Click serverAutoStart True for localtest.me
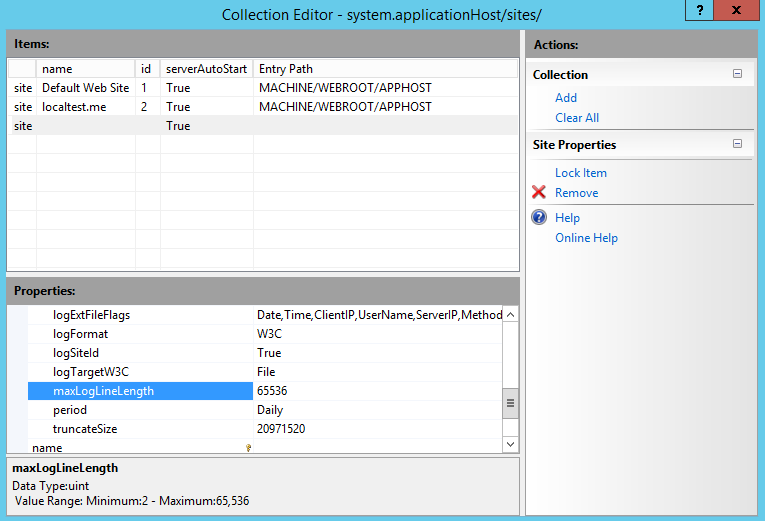 pyautogui.click(x=207, y=107)
